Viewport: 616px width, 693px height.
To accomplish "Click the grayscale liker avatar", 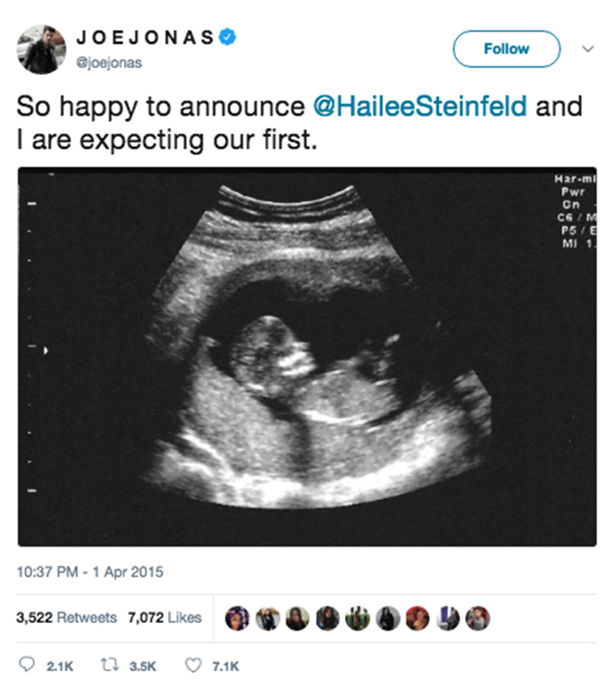I will click(387, 618).
